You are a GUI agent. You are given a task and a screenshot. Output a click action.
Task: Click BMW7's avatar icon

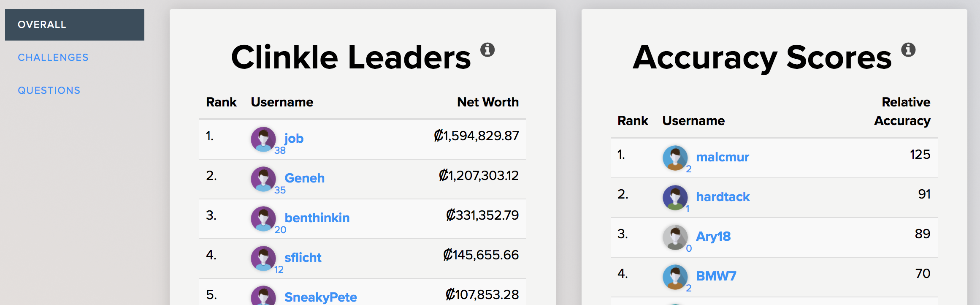coord(675,277)
